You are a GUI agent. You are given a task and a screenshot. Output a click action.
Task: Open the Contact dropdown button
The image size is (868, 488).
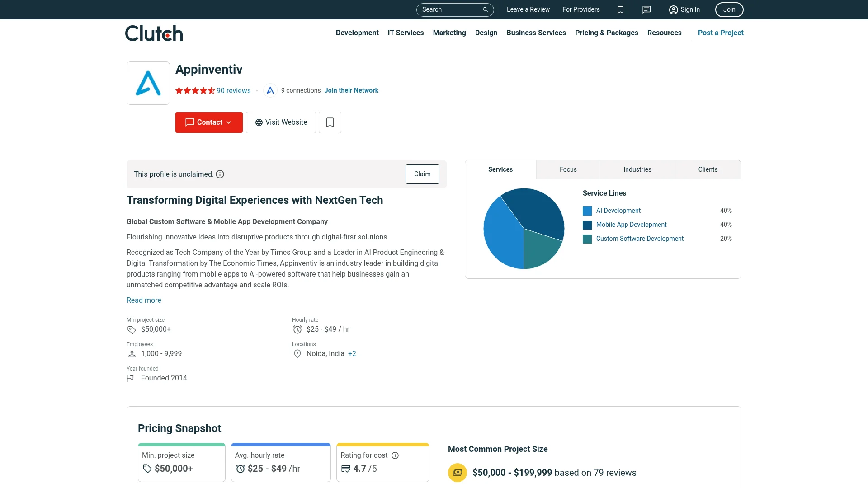209,122
